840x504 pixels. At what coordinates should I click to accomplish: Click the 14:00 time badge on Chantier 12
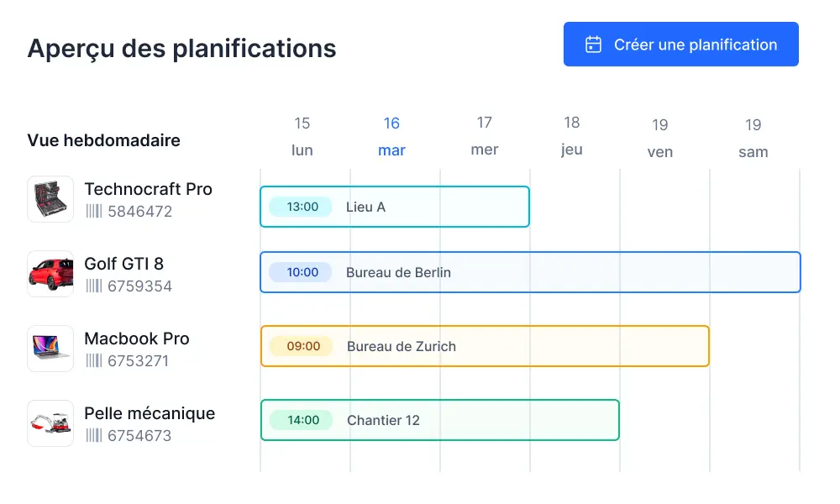tap(300, 420)
